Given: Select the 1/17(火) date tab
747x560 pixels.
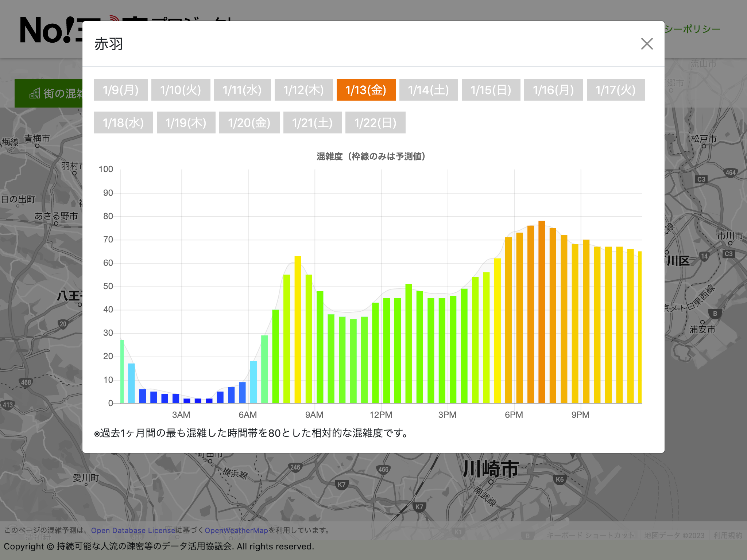Looking at the screenshot, I should pyautogui.click(x=616, y=90).
